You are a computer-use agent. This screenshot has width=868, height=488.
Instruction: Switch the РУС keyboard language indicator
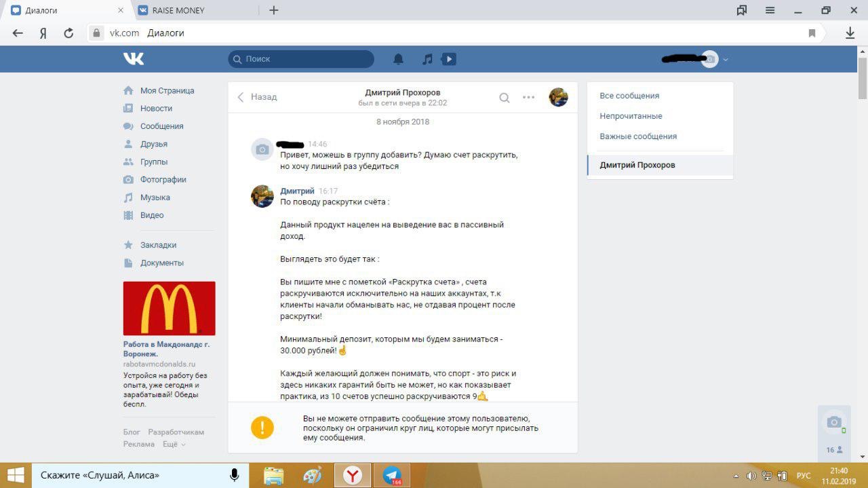point(804,476)
